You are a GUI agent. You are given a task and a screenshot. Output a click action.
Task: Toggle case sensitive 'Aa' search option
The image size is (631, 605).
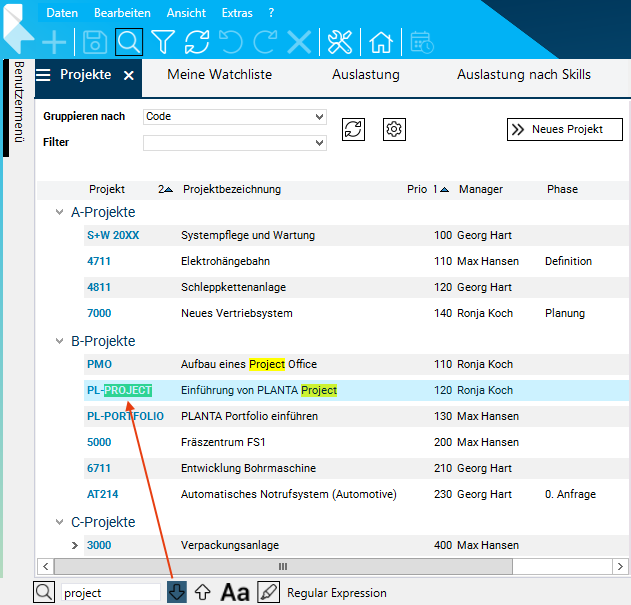coord(235,592)
